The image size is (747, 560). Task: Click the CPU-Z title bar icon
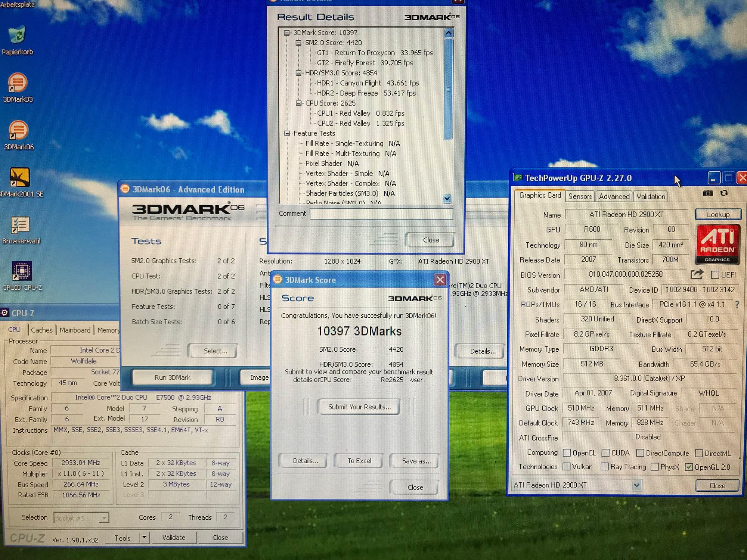click(x=5, y=312)
